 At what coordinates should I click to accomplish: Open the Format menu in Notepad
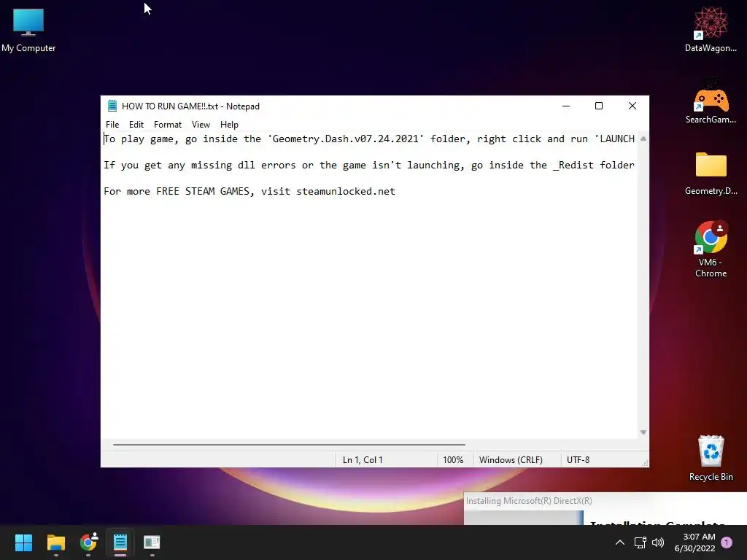point(168,124)
